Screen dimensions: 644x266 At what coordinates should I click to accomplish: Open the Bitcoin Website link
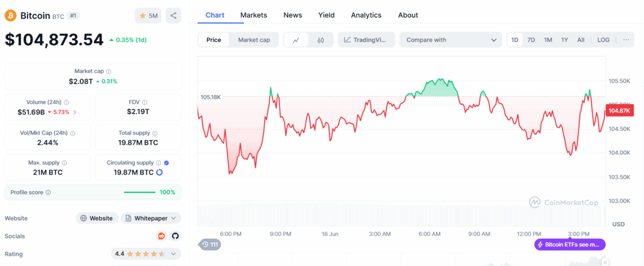tap(97, 218)
